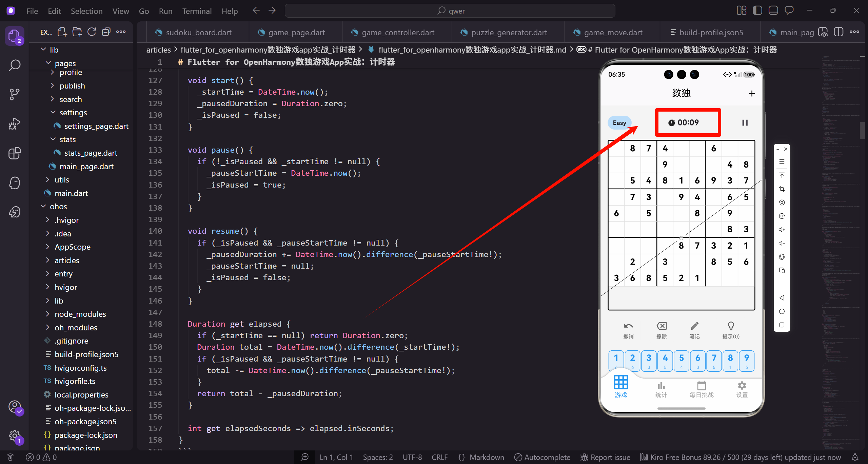
Task: Click New File icon in explorer header
Action: click(x=62, y=32)
